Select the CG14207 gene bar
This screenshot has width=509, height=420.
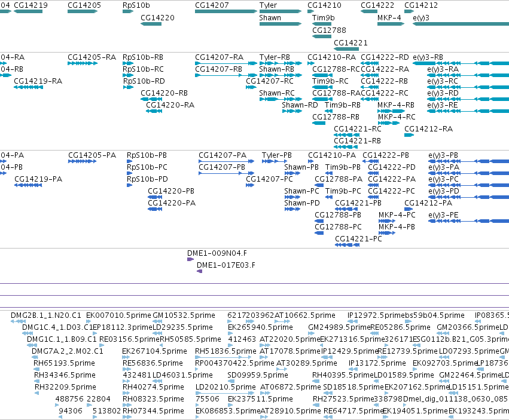coord(226,11)
